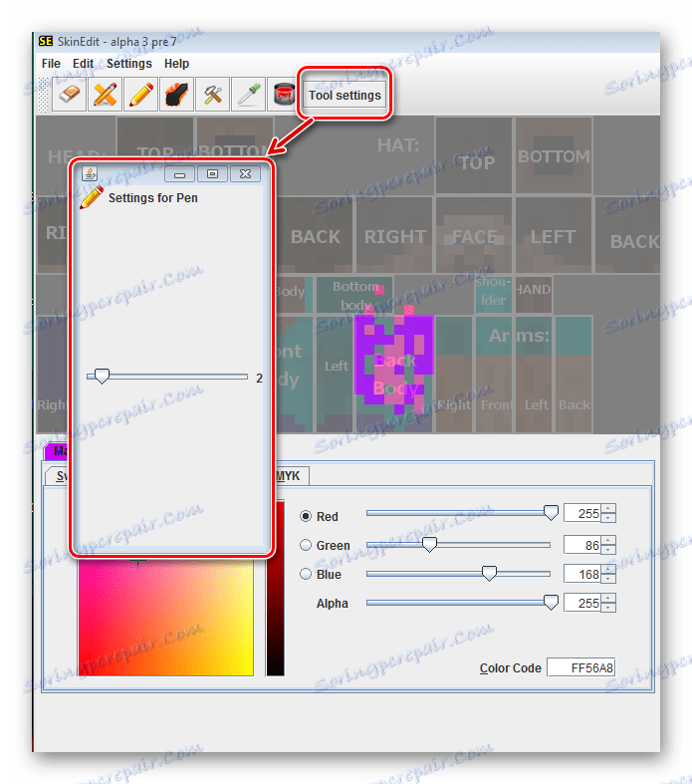Image resolution: width=692 pixels, height=784 pixels.
Task: Click the Blue value field showing 168
Action: pos(582,574)
